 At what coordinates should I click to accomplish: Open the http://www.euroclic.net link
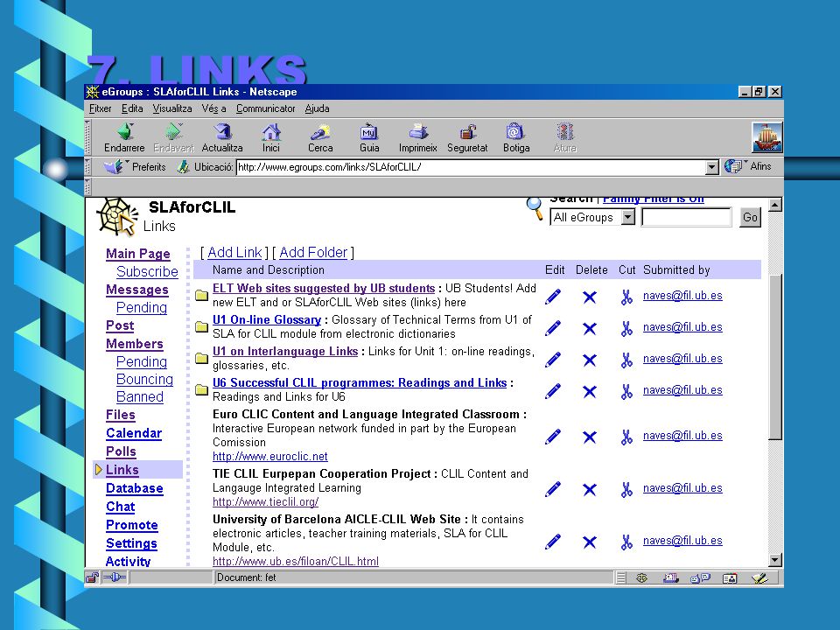coord(270,457)
